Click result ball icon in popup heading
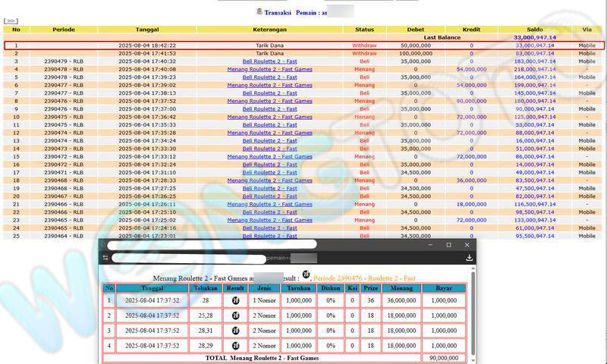 pos(306,275)
